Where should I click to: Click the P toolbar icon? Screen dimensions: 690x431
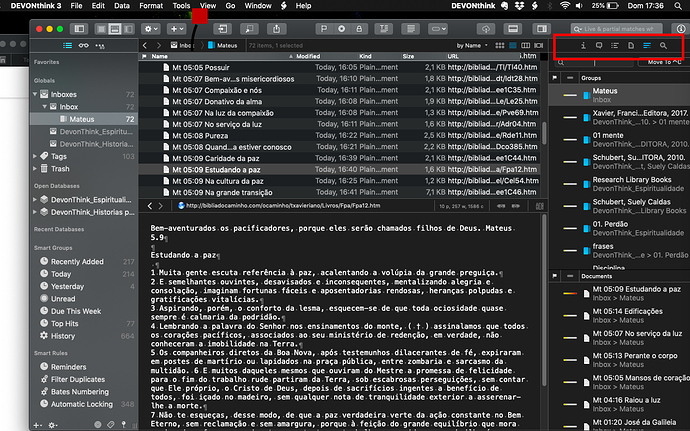click(x=324, y=29)
